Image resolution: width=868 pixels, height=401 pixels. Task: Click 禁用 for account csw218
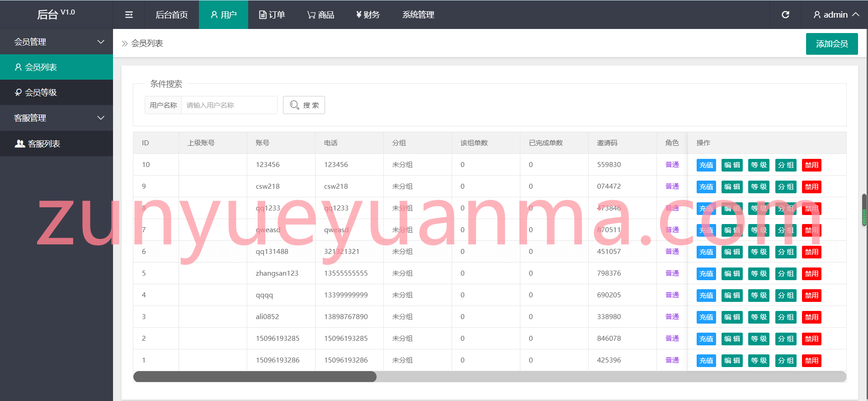tap(811, 187)
